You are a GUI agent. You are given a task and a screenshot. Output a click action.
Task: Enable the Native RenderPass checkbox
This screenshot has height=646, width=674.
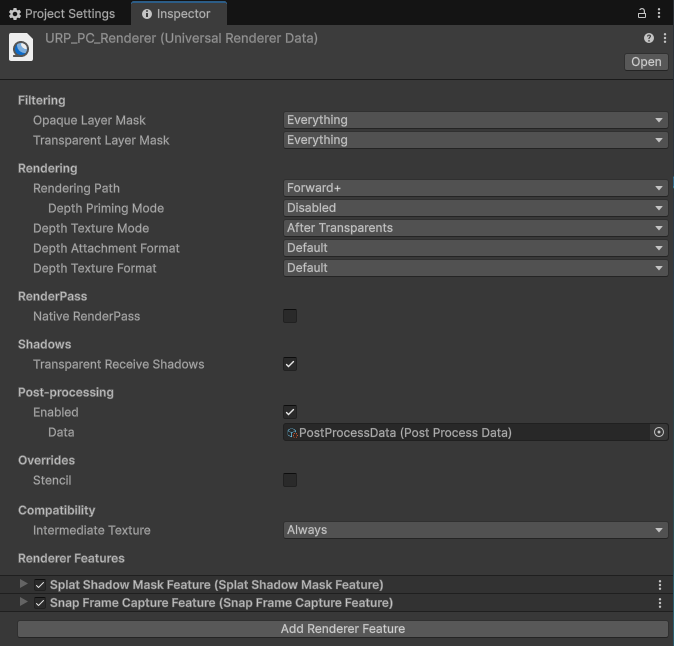point(290,316)
